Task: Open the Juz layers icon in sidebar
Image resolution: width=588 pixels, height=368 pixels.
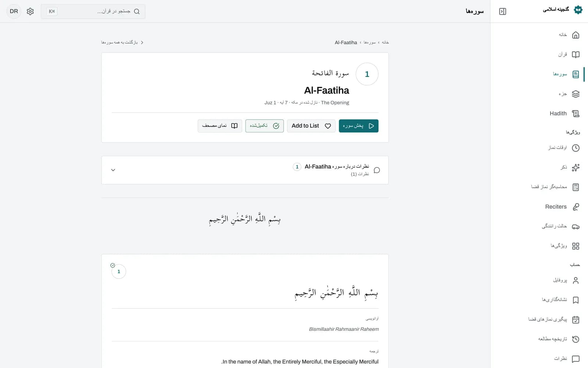Action: [x=576, y=94]
